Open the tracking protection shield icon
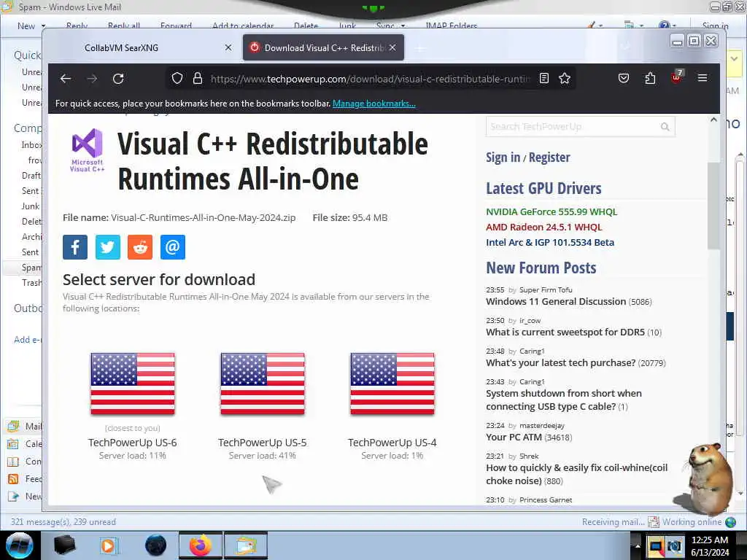Image resolution: width=747 pixels, height=560 pixels. point(177,79)
